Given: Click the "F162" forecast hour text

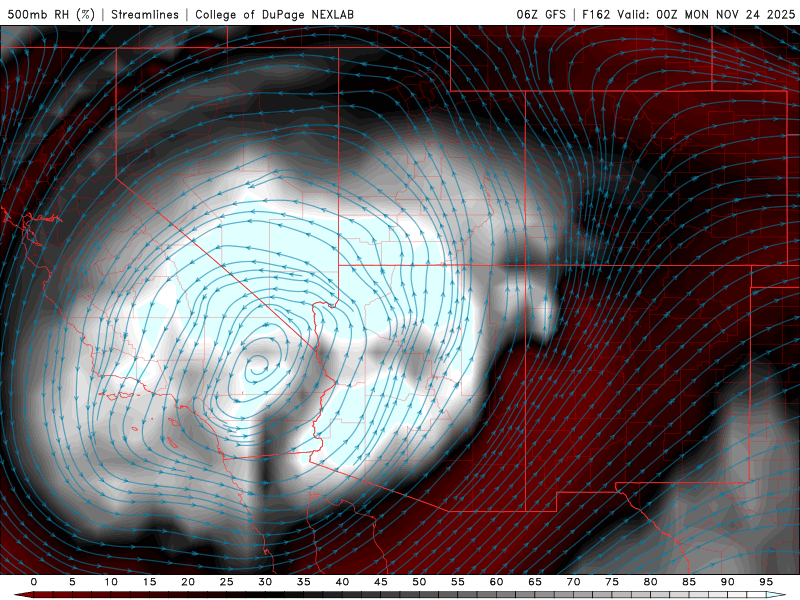Looking at the screenshot, I should point(596,14).
